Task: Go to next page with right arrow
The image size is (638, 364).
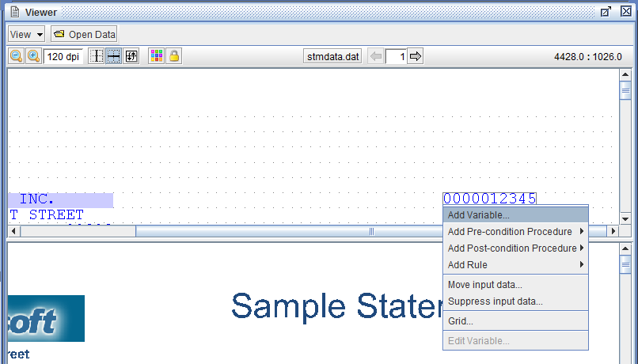Action: coord(416,56)
